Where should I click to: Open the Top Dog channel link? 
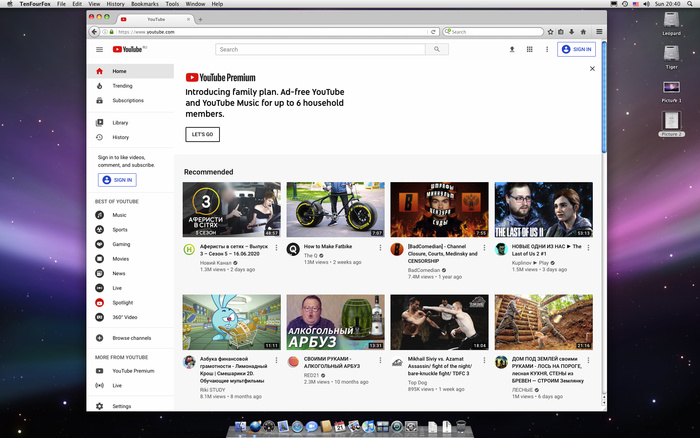417,383
